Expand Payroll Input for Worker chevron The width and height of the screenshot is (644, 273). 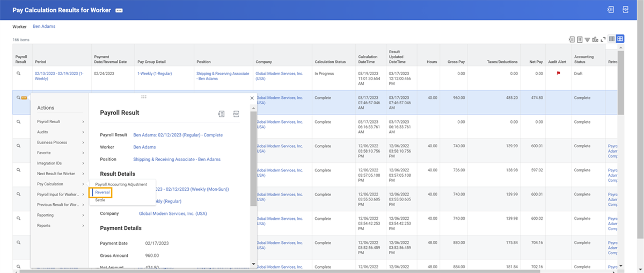[83, 195]
